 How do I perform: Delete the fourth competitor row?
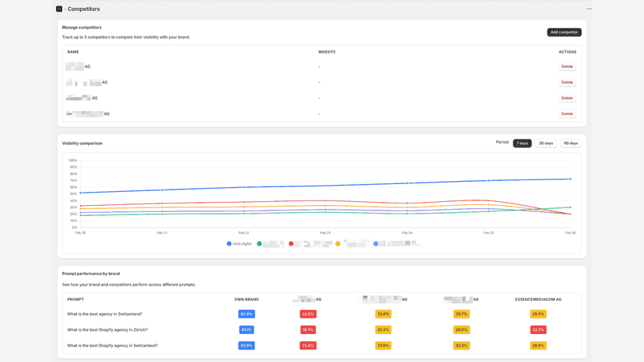[567, 113]
